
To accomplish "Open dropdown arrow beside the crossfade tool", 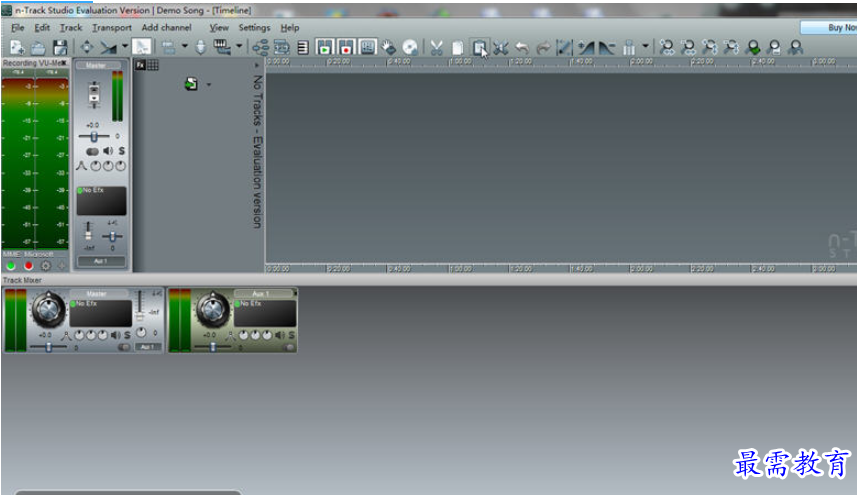I will pyautogui.click(x=125, y=46).
